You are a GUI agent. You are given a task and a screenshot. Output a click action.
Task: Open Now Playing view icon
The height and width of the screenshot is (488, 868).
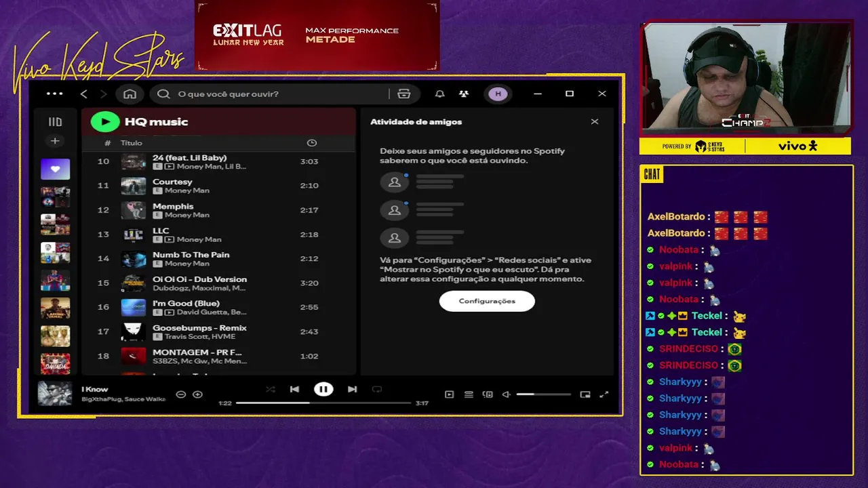click(x=449, y=394)
